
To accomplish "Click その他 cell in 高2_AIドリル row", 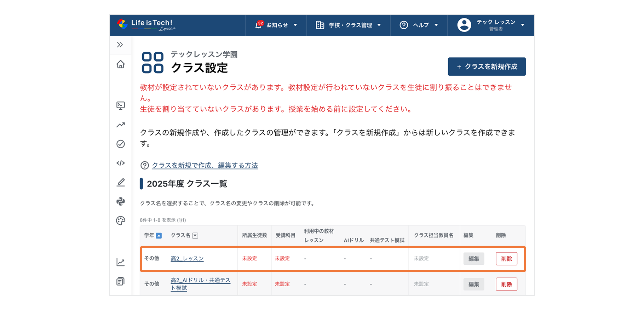I will point(151,284).
